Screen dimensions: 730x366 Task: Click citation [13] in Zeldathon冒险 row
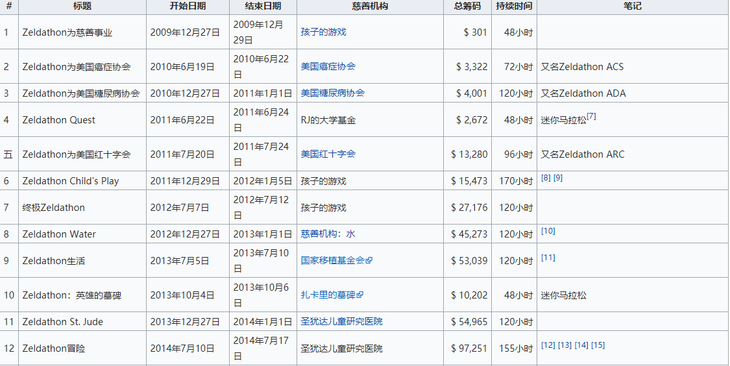tap(565, 345)
